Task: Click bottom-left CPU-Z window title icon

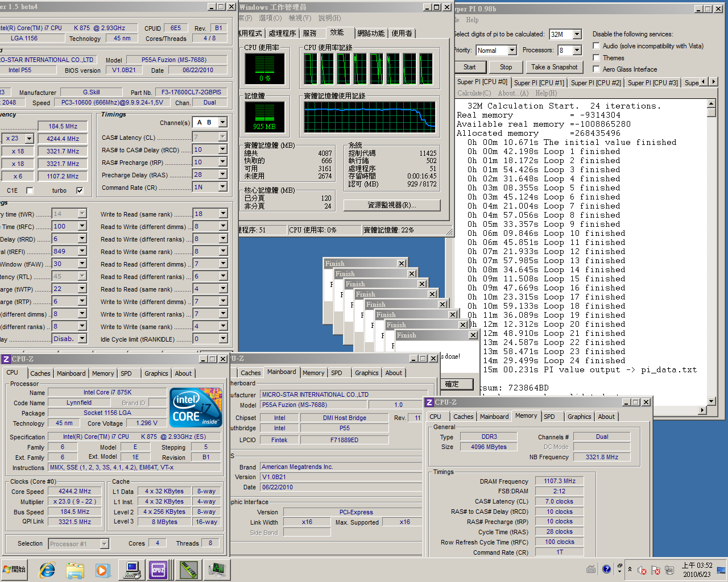Action: 6,359
